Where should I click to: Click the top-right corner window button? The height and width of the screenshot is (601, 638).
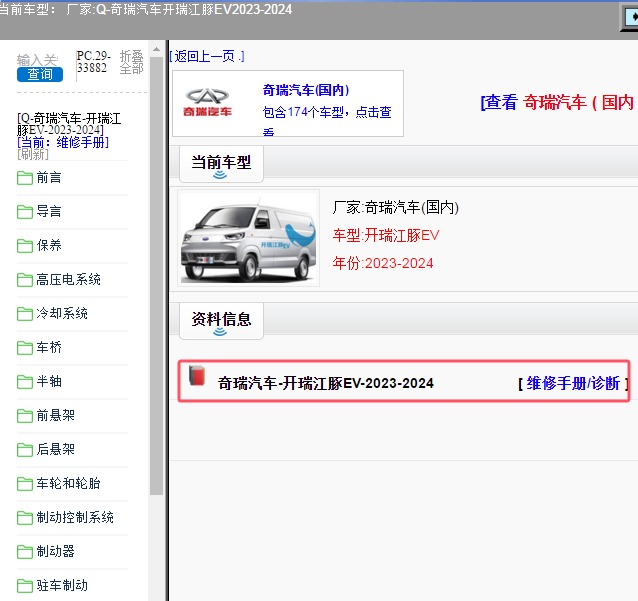tap(631, 17)
